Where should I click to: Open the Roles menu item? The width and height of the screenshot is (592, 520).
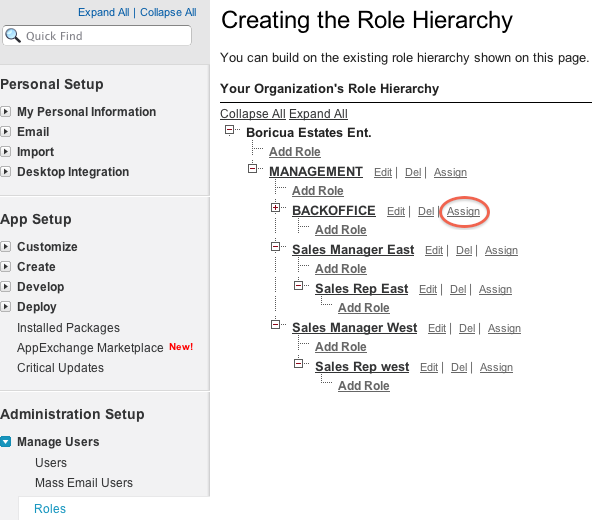(50, 509)
